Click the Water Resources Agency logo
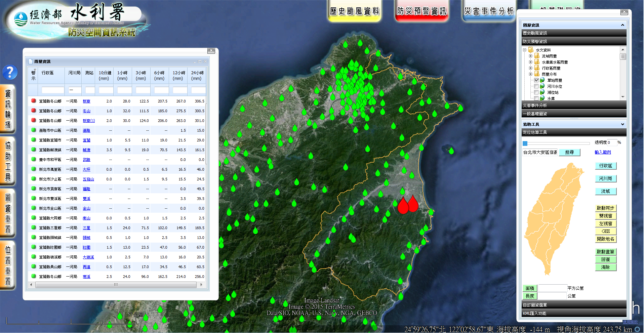The image size is (644, 333). [x=21, y=19]
